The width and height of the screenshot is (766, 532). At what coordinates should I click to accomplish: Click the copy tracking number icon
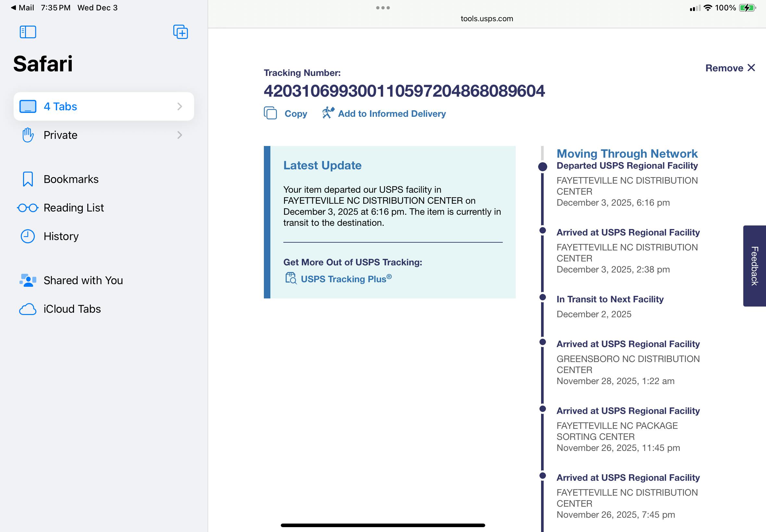pyautogui.click(x=270, y=113)
